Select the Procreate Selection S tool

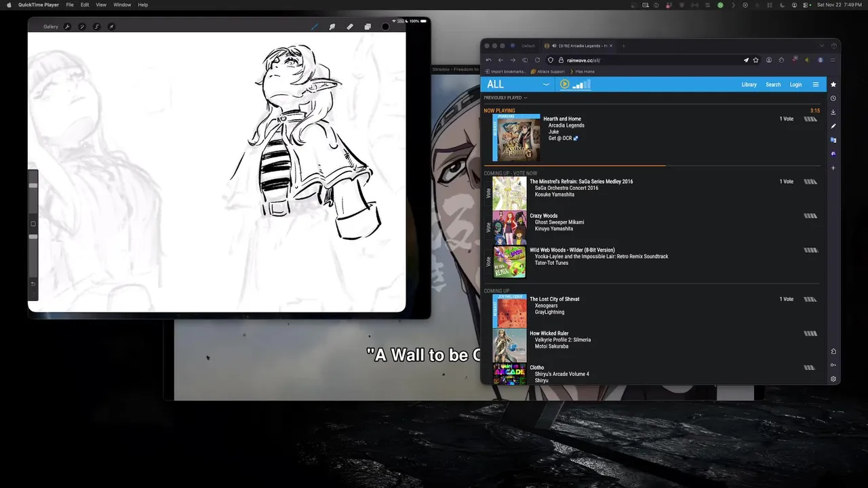(97, 26)
